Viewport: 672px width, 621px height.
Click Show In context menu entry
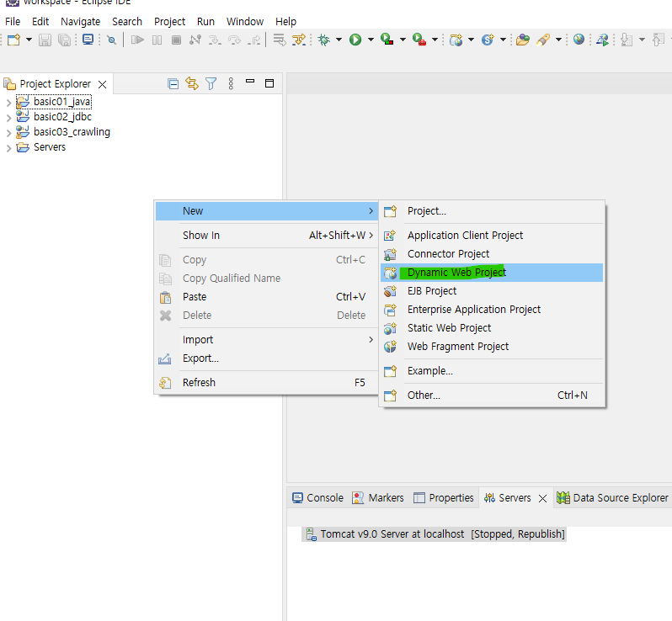click(267, 235)
